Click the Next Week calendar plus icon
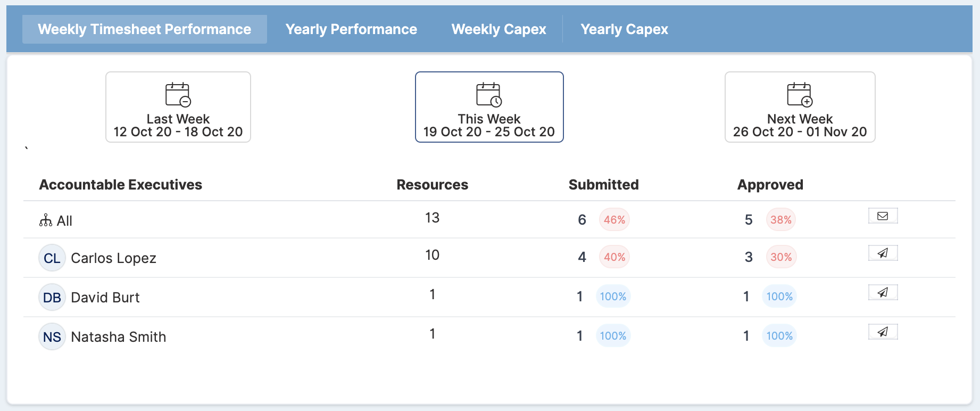This screenshot has width=980, height=411. [800, 95]
